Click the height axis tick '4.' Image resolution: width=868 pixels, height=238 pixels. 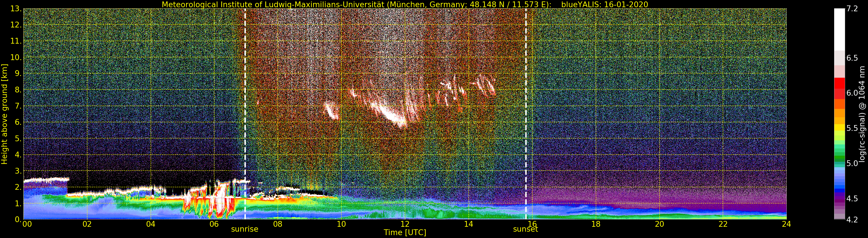(x=18, y=155)
